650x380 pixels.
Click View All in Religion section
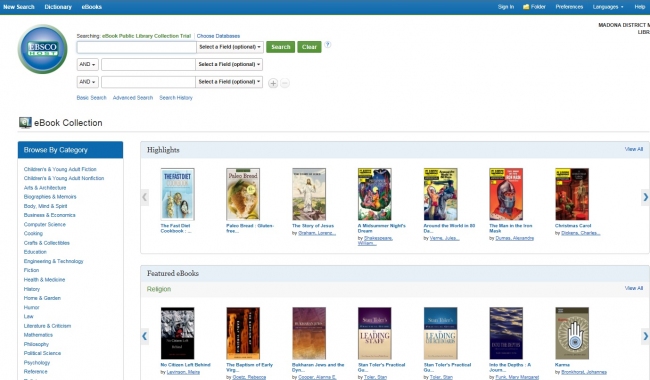pyautogui.click(x=634, y=288)
